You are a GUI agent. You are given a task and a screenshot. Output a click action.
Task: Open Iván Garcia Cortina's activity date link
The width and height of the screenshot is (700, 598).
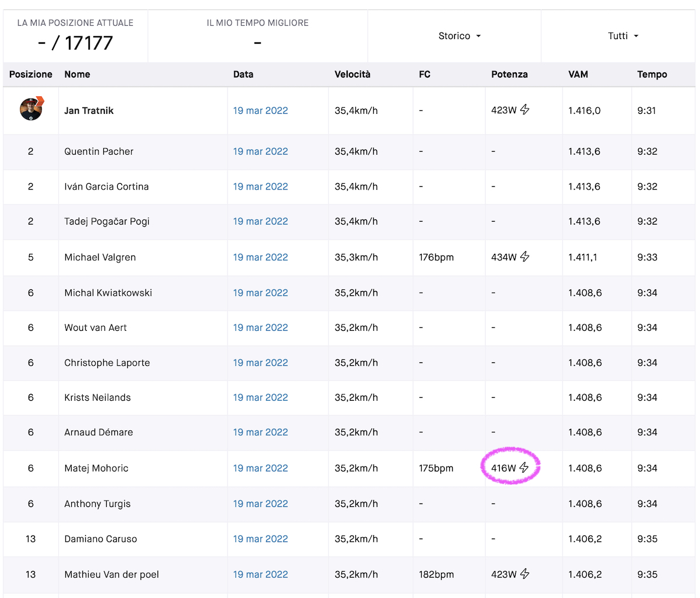coord(261,187)
